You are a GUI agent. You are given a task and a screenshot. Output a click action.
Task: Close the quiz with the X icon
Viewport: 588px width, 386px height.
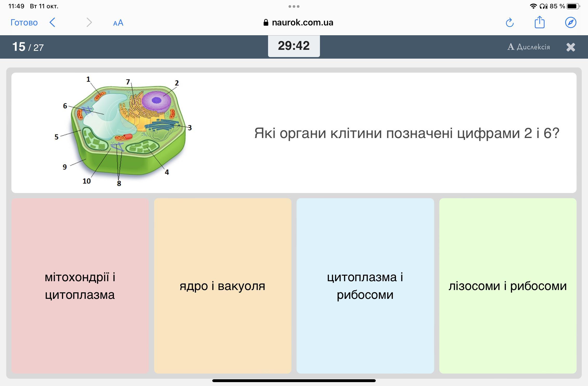click(x=571, y=47)
